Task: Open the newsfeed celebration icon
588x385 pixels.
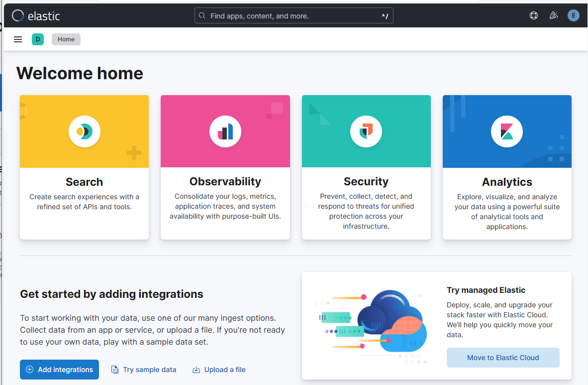Action: tap(554, 15)
